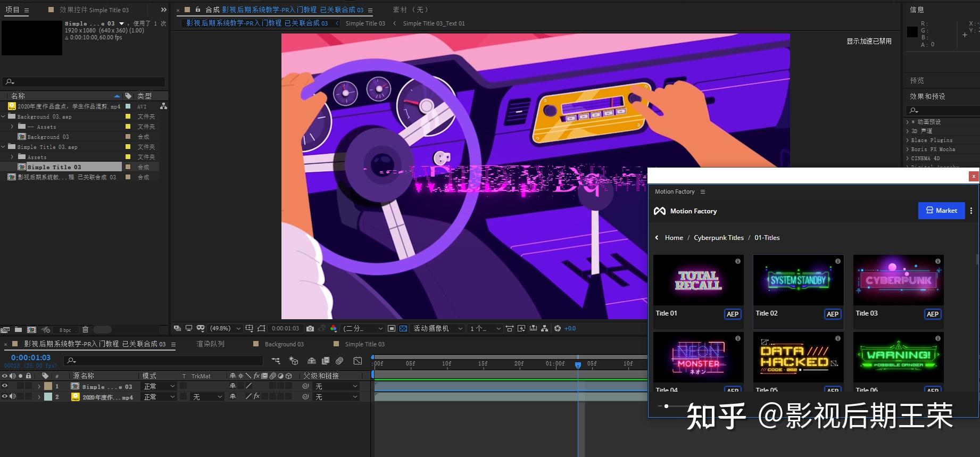The image size is (980, 457).
Task: Take a snapshot with the camera icon
Action: click(310, 329)
